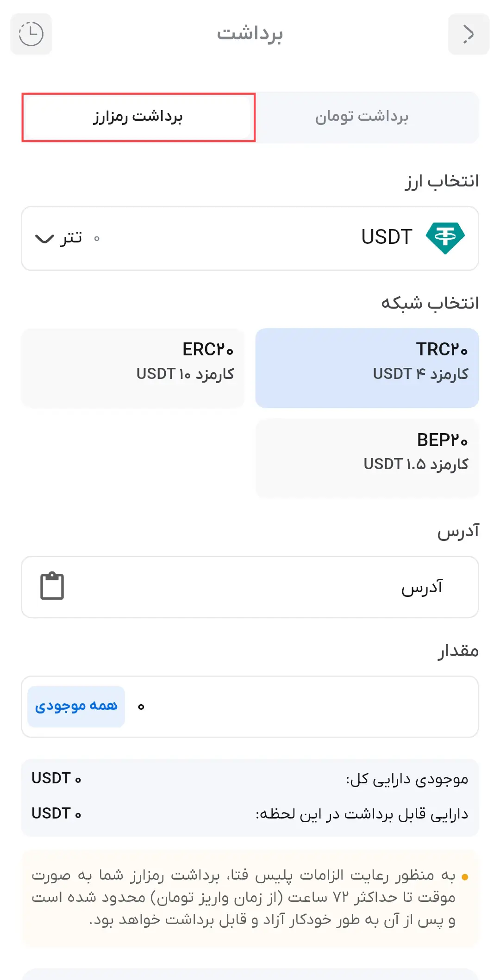Expand the USDT currency dropdown chevron

(x=44, y=239)
